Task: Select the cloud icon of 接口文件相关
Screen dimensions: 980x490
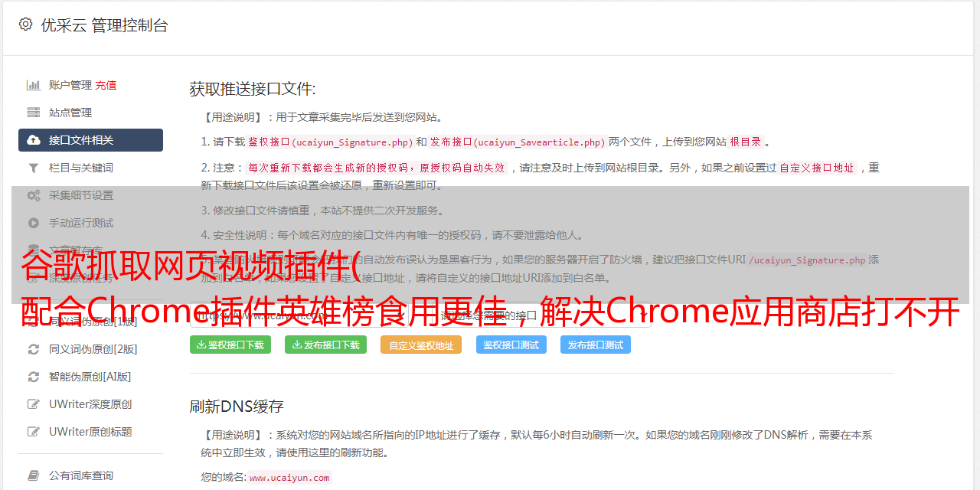Action: click(x=34, y=140)
